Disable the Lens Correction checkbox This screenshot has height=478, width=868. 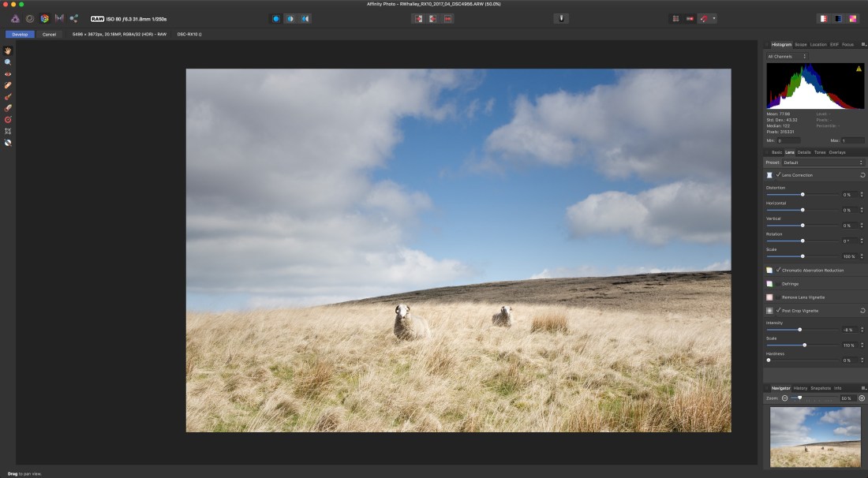coord(778,174)
